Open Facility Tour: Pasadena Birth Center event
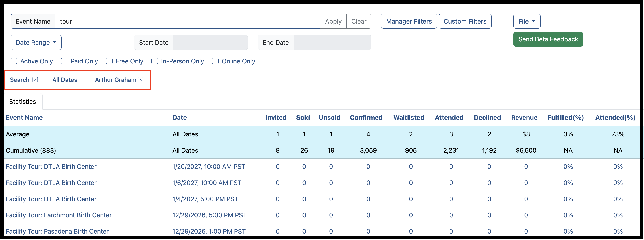The width and height of the screenshot is (644, 240). point(57,231)
